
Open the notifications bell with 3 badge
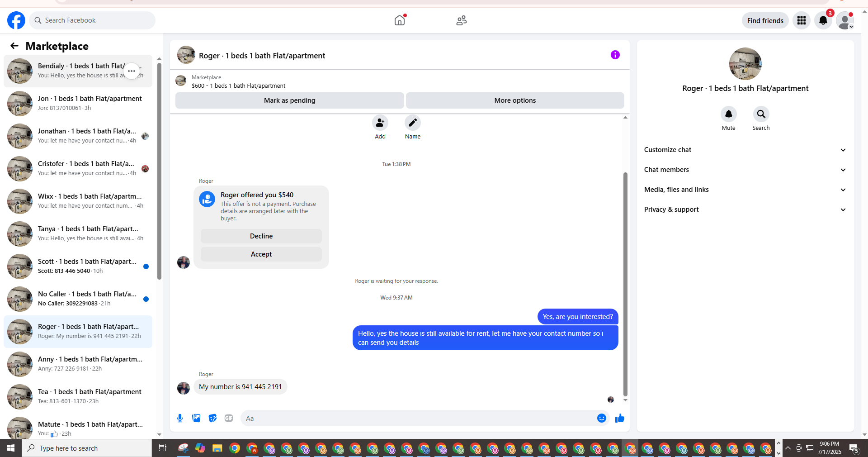823,20
